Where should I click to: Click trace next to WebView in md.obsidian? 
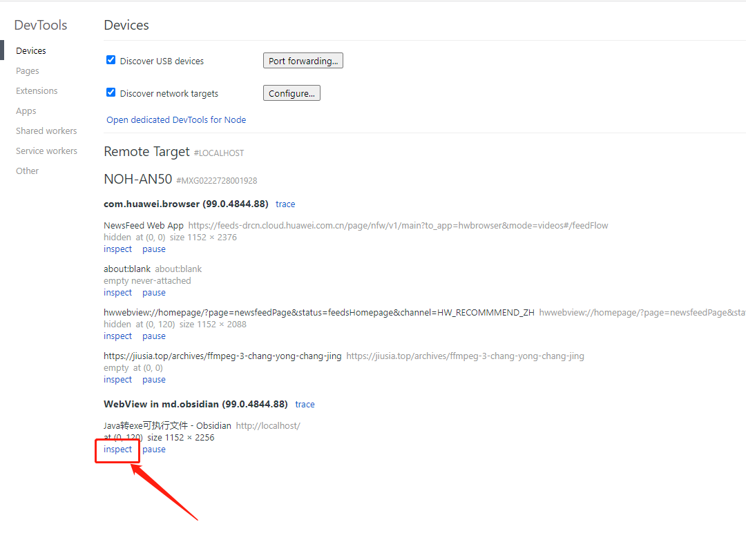point(305,405)
